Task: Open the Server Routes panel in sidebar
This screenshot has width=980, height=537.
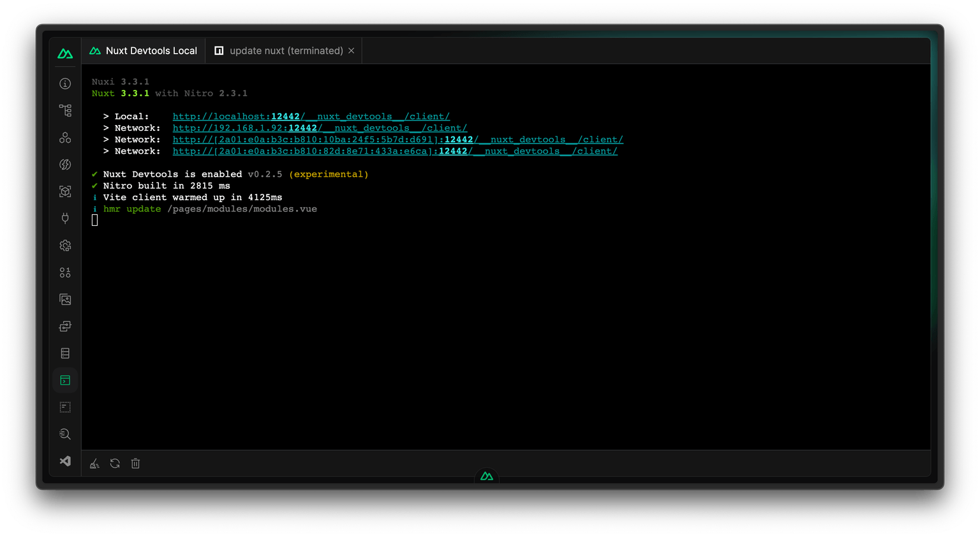Action: (64, 326)
